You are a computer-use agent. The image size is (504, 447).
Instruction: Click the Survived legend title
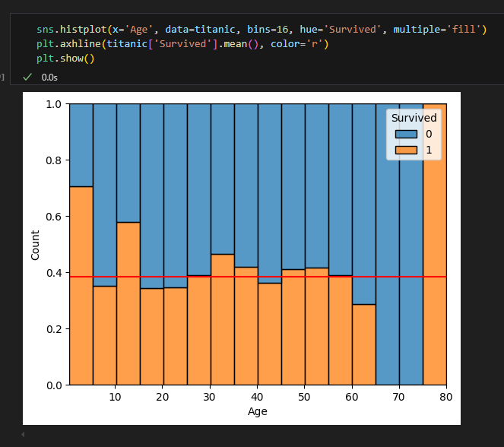(414, 118)
